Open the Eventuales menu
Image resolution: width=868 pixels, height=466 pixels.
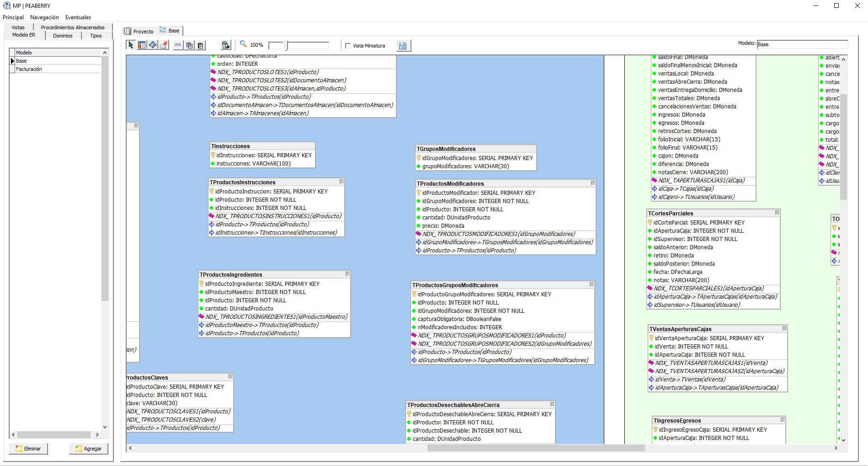(x=78, y=17)
